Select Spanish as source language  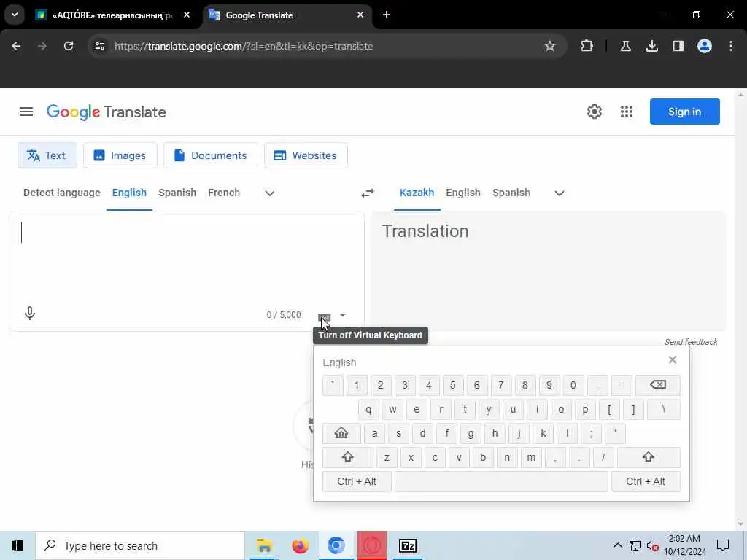[x=177, y=192]
